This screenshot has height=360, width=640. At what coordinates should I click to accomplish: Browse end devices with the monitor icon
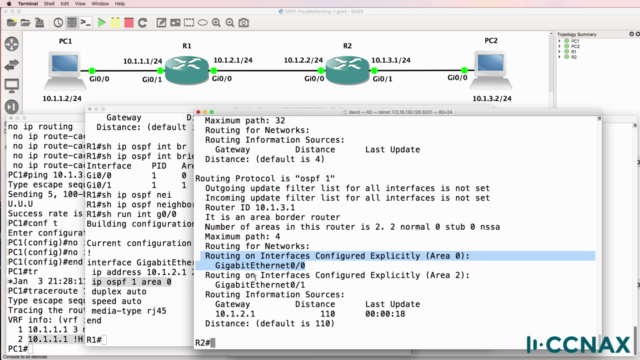coord(12,86)
